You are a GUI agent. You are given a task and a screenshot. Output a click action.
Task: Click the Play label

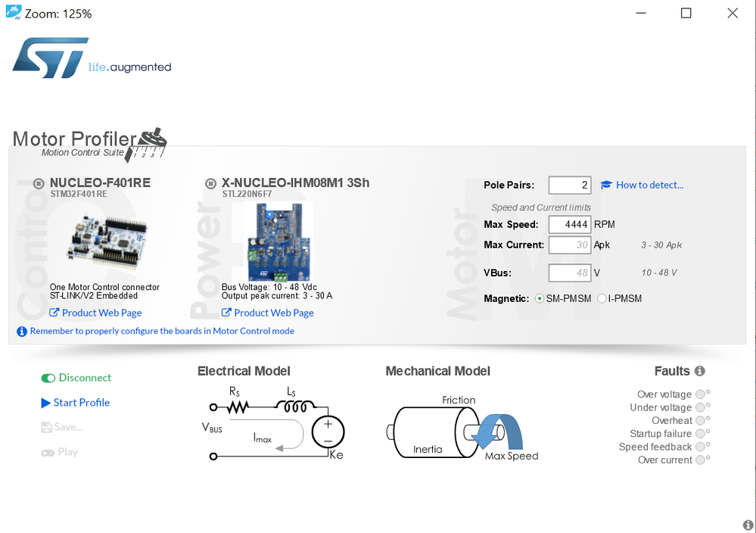(68, 452)
